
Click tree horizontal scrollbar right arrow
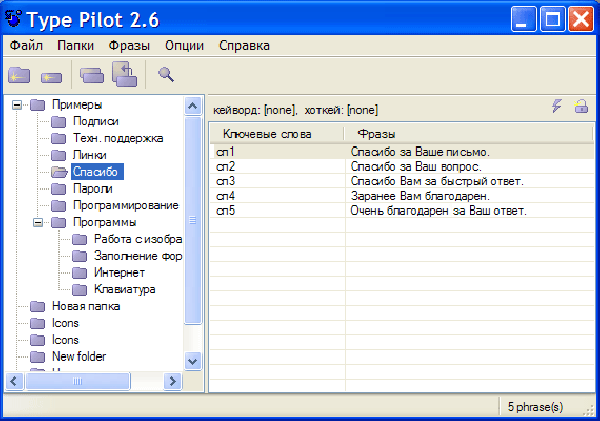pos(173,381)
